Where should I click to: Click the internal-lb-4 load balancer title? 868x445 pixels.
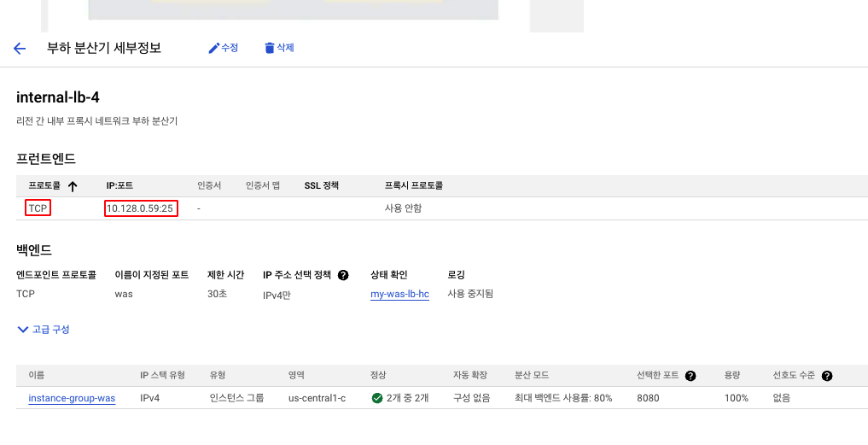(58, 97)
